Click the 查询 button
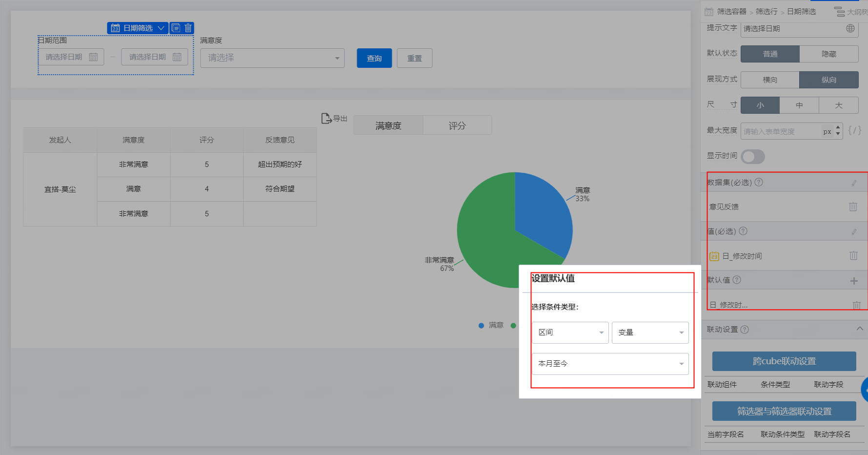The width and height of the screenshot is (868, 455). point(374,58)
